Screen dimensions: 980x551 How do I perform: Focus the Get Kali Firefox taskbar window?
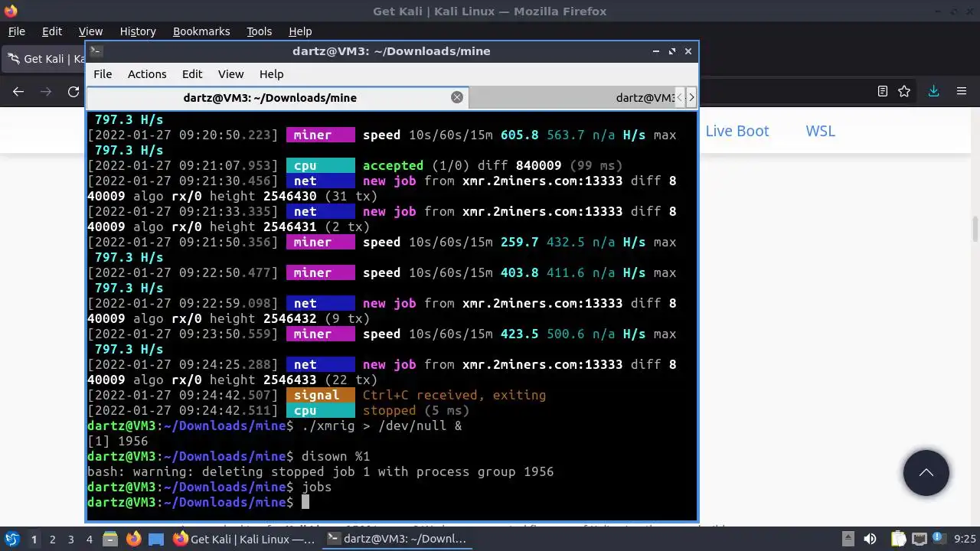pos(244,539)
